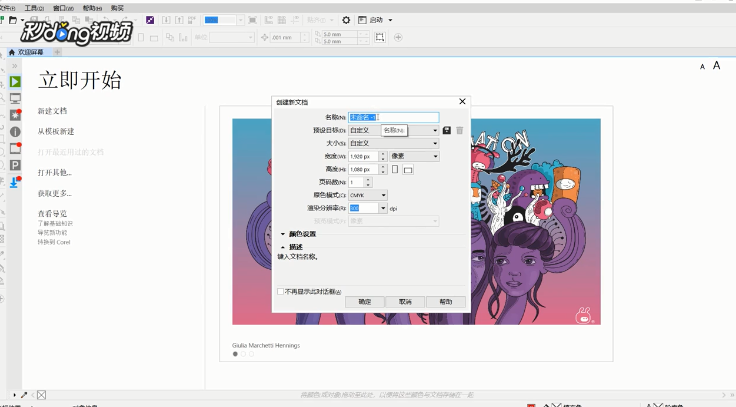
Task: Open dropdown arrow next to launch button
Action: coord(390,20)
